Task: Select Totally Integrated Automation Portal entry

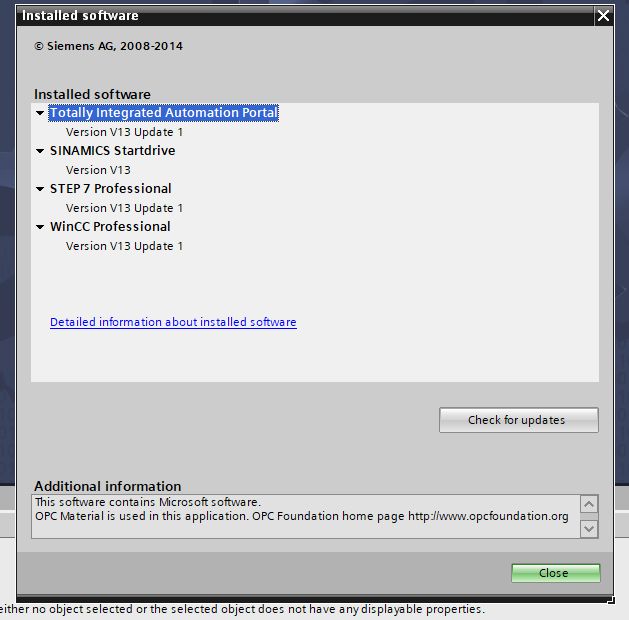Action: point(163,113)
